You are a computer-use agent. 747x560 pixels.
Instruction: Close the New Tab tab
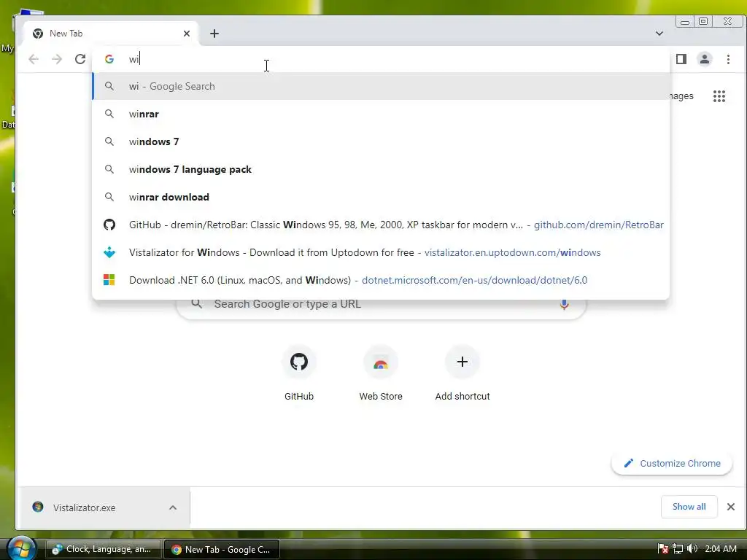187,34
